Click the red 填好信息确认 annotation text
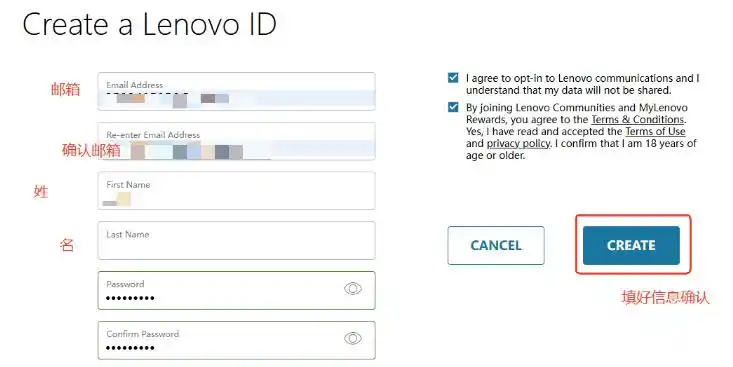 pos(665,297)
